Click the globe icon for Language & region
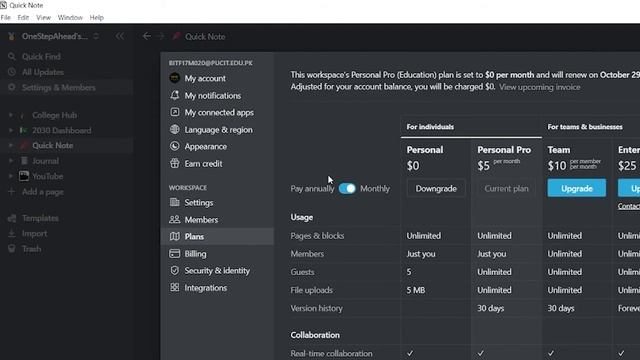 point(175,129)
